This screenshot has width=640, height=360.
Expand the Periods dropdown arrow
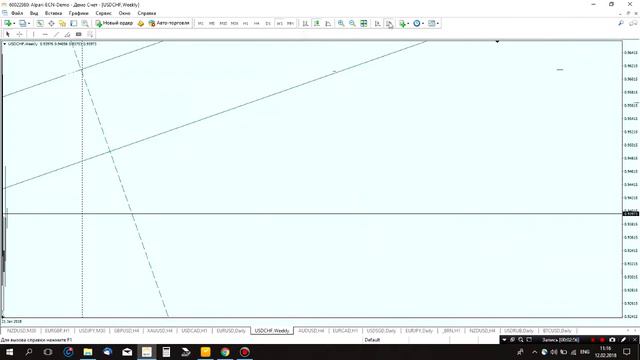(x=423, y=24)
